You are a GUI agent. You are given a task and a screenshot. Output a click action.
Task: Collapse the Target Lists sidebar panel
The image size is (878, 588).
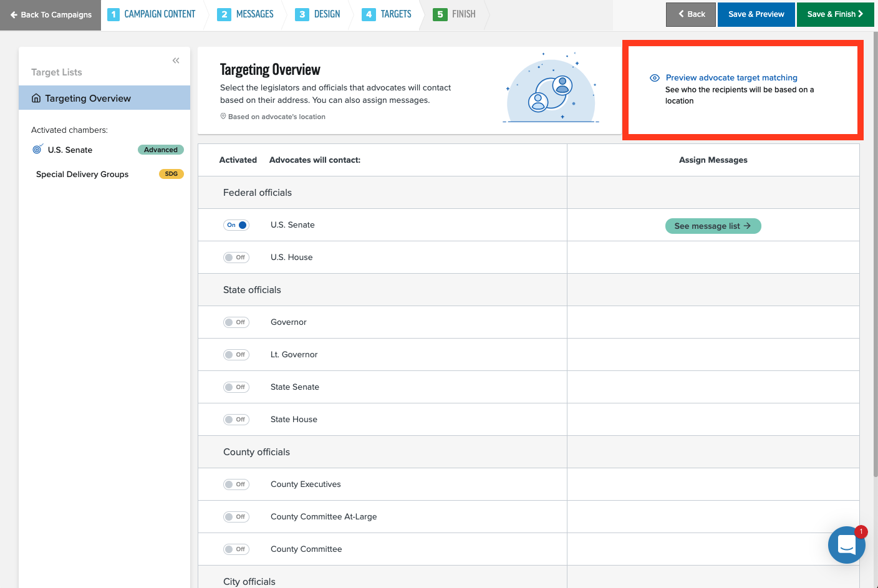(x=176, y=60)
